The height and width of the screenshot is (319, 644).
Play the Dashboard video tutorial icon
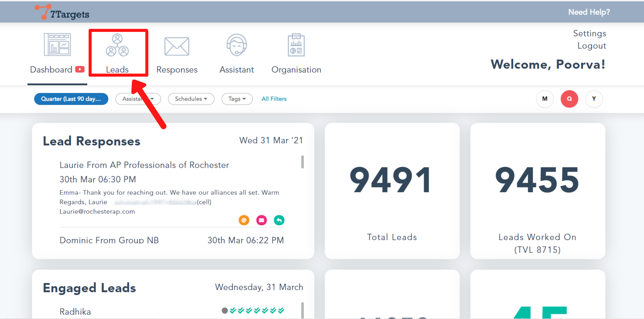80,70
